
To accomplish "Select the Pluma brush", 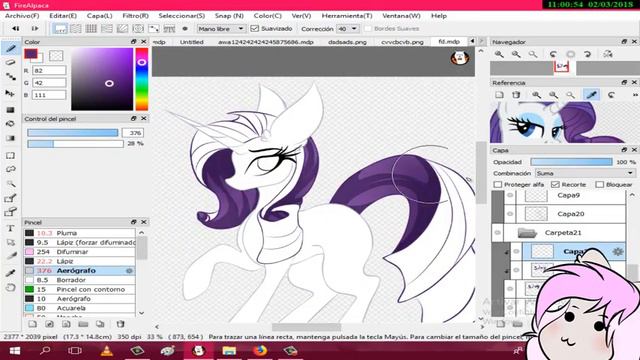I will 80,233.
